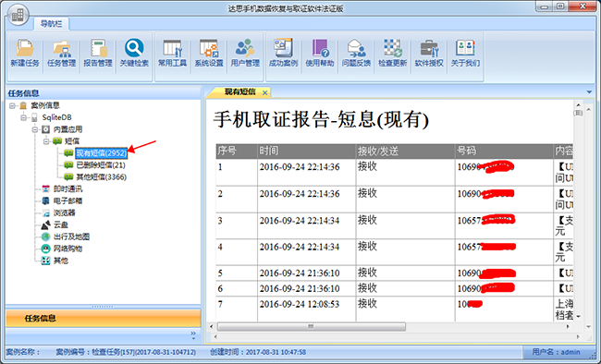Open 关于我们 about us
The width and height of the screenshot is (601, 364).
465,54
